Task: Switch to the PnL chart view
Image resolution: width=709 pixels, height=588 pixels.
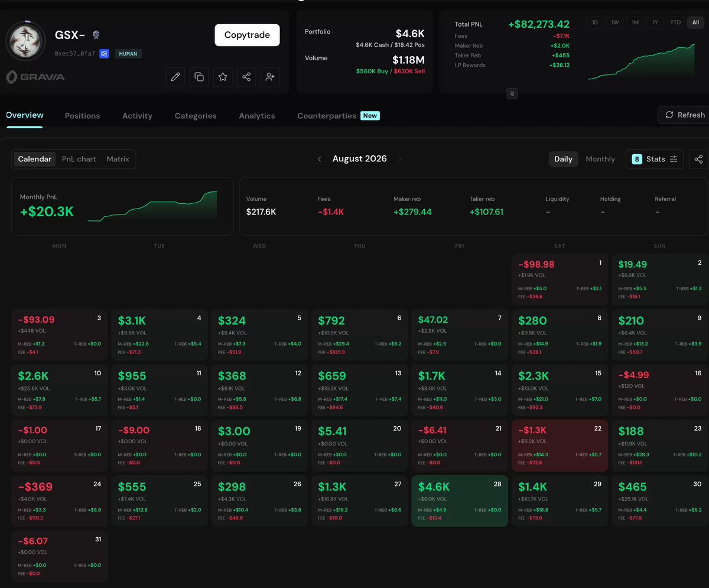Action: 79,159
